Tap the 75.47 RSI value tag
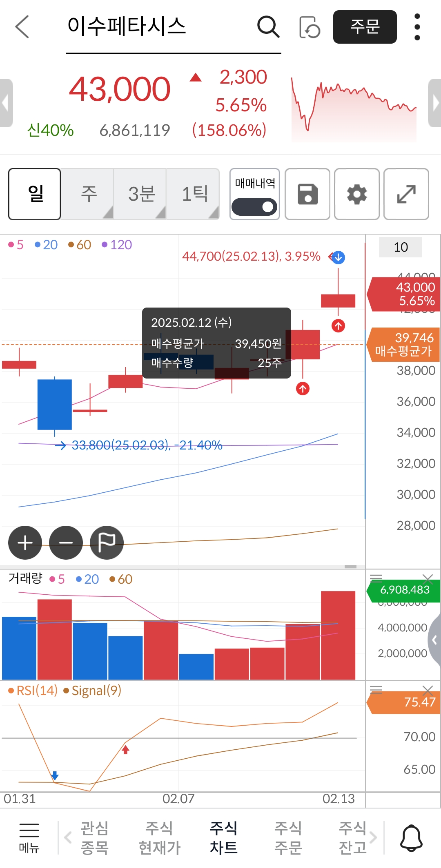Image resolution: width=441 pixels, height=868 pixels. (x=403, y=702)
